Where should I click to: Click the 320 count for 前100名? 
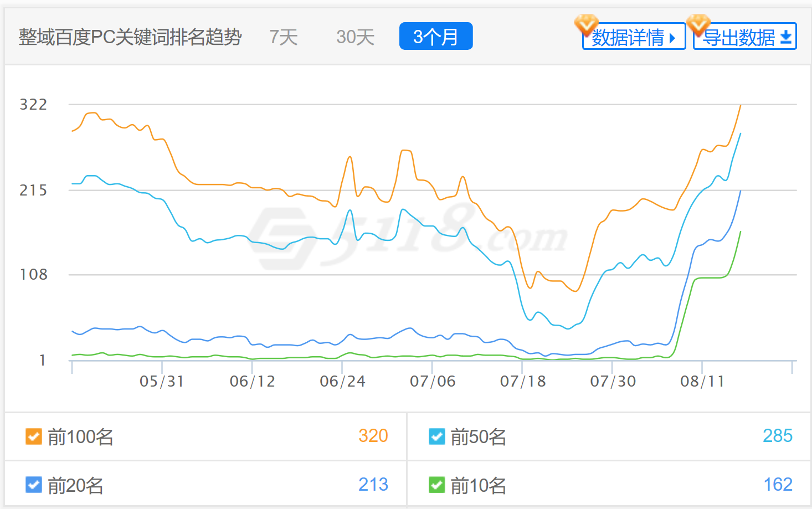point(374,435)
